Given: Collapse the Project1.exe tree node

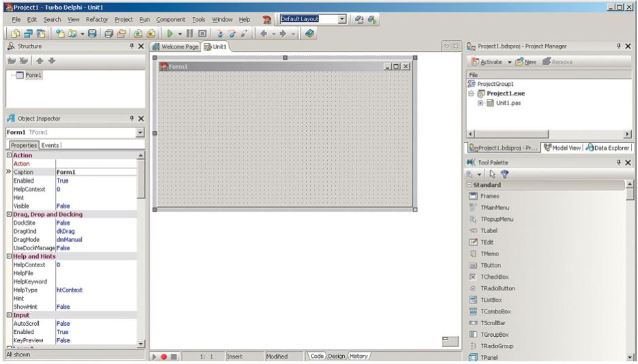Looking at the screenshot, I should tap(471, 93).
